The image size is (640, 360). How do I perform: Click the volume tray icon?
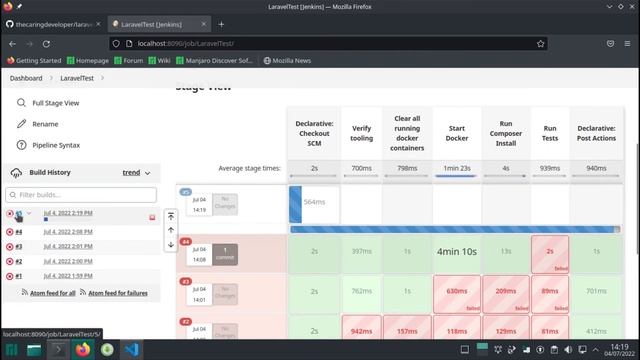coord(568,350)
